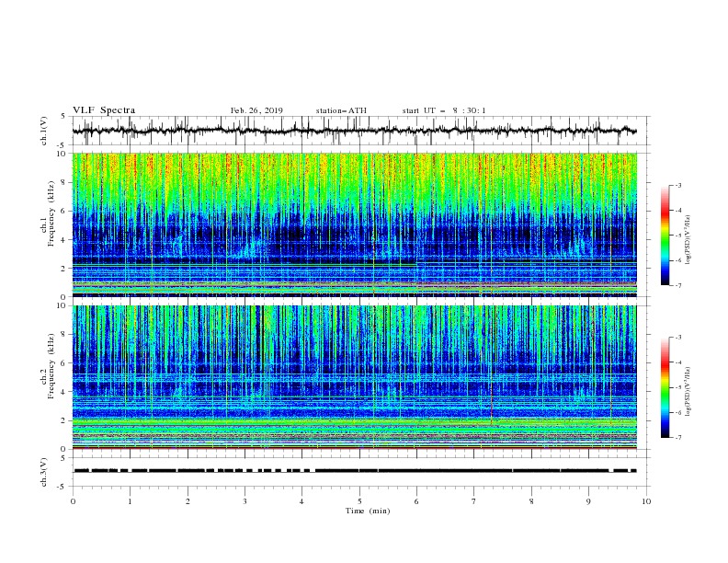
Task: Click the 'station=ATH' label
Action: point(341,110)
